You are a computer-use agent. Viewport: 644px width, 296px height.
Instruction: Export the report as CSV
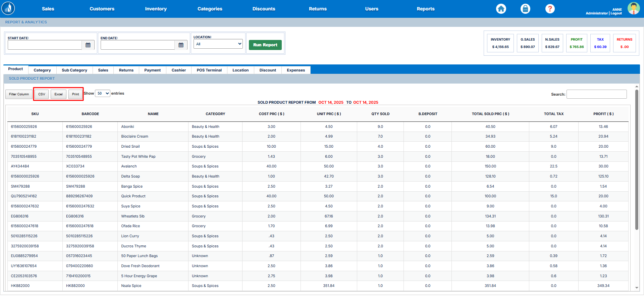[42, 94]
